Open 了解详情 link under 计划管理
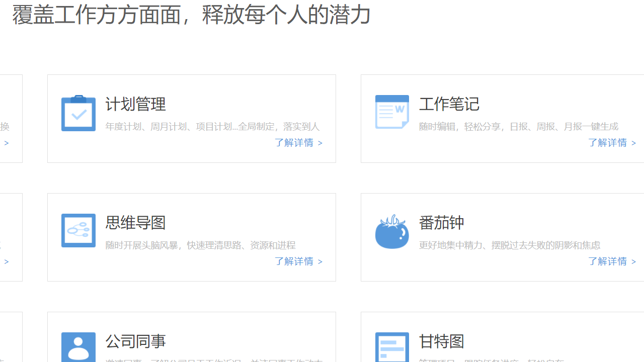Image resolution: width=644 pixels, height=362 pixels. 294,143
